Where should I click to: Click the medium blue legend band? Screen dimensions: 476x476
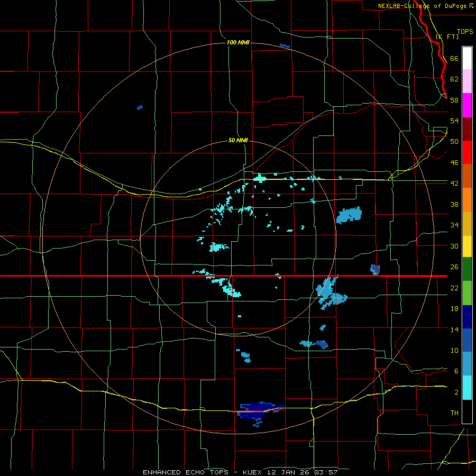point(467,340)
